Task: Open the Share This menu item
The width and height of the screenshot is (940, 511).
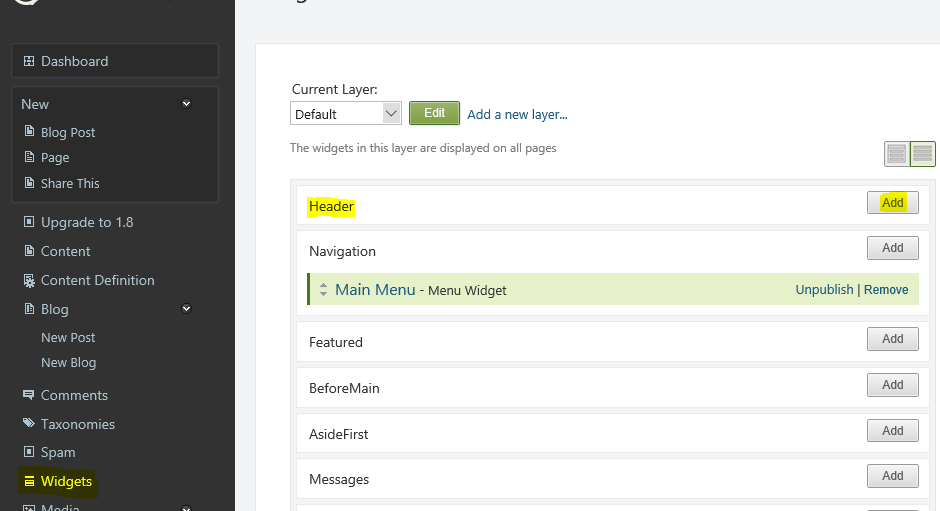Action: pyautogui.click(x=70, y=183)
